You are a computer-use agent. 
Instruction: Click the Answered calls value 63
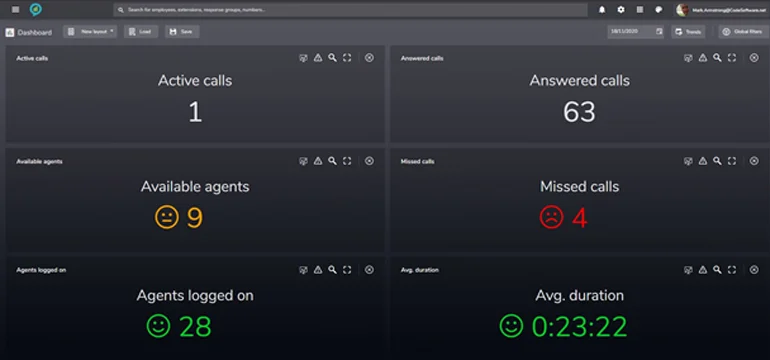579,112
